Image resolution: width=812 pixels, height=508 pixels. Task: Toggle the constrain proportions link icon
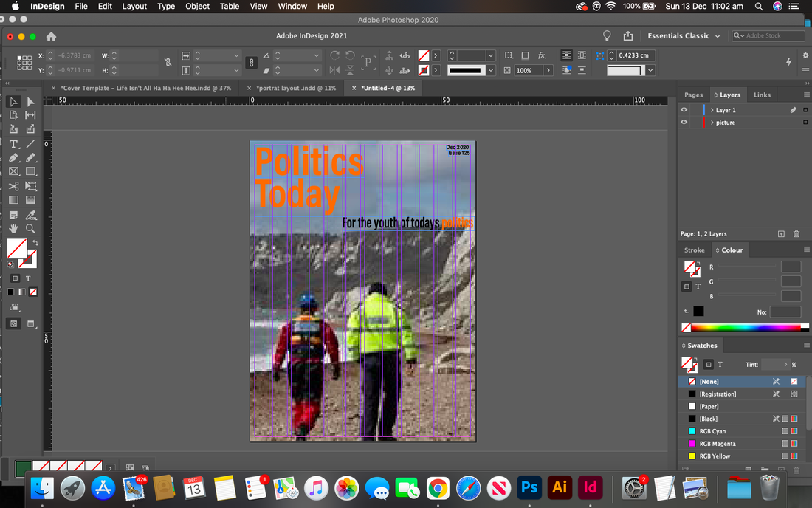168,62
